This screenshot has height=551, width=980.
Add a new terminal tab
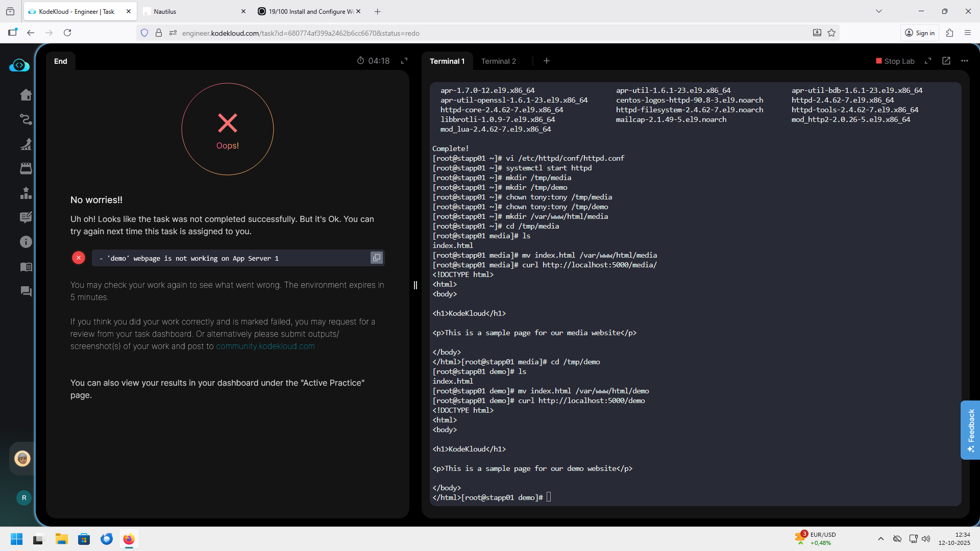(546, 61)
